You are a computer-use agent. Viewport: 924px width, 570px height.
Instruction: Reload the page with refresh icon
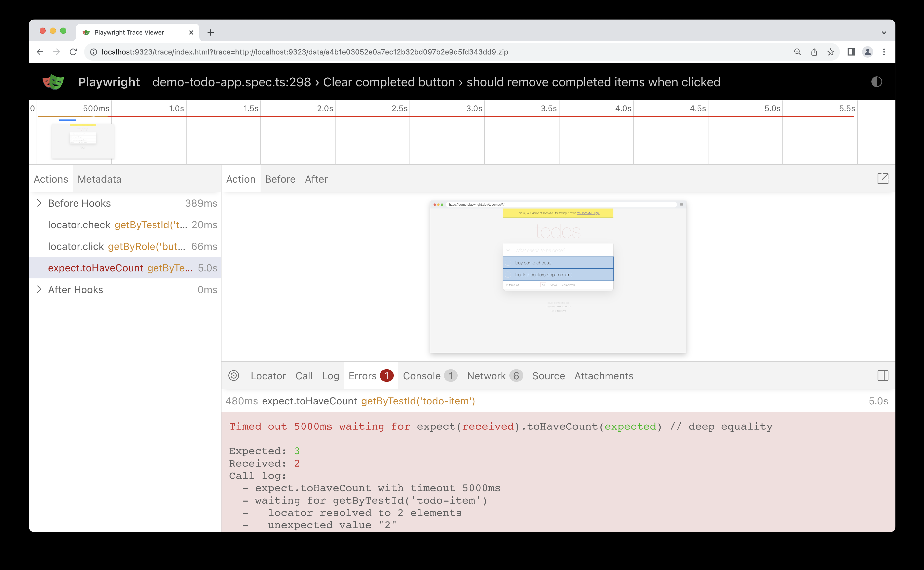73,52
